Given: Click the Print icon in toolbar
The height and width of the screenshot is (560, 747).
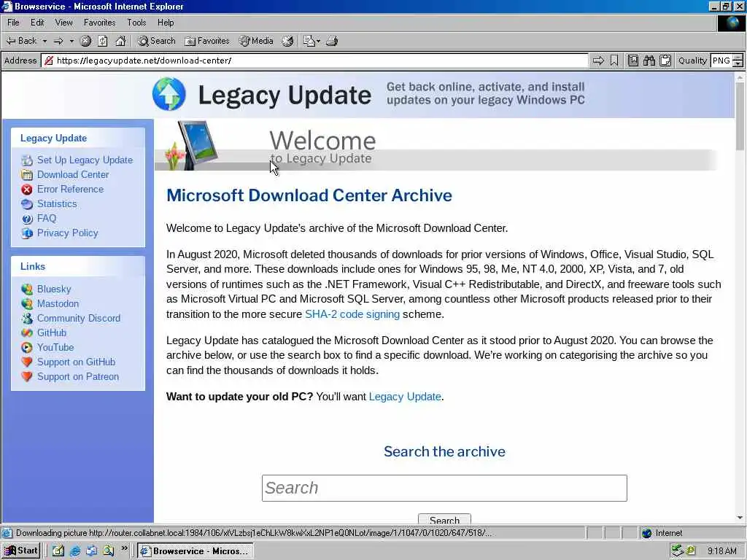Looking at the screenshot, I should (332, 41).
